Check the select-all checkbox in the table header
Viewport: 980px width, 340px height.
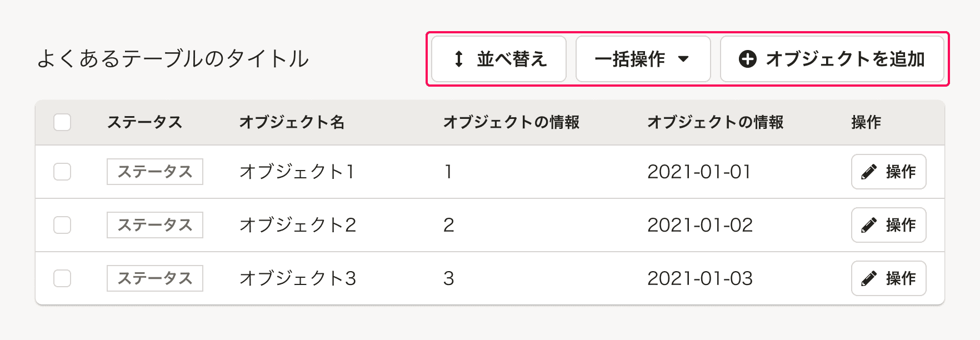(x=62, y=122)
